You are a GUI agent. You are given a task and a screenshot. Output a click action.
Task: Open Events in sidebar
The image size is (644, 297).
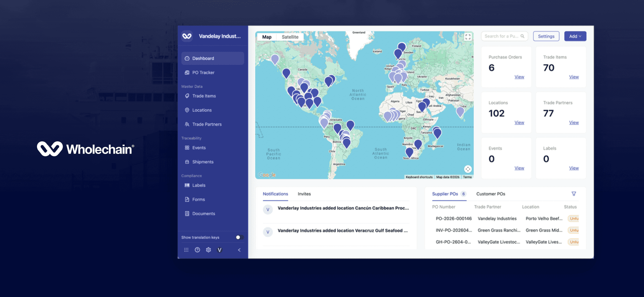coord(213,148)
